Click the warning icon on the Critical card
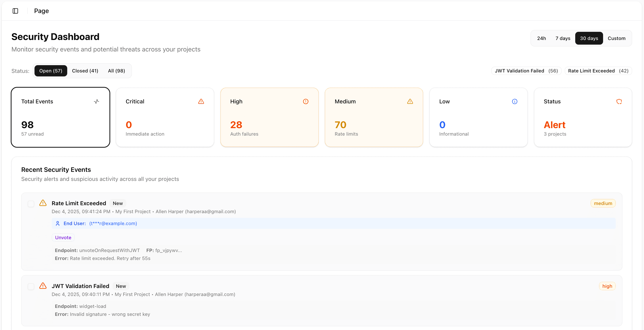Image resolution: width=644 pixels, height=330 pixels. 201,101
